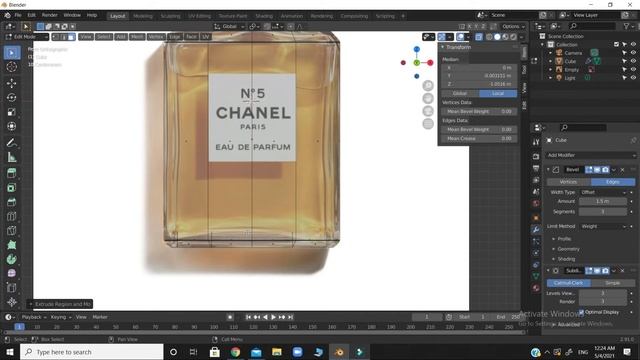Select the Measure tool
Image resolution: width=640 pixels, height=360 pixels.
click(x=12, y=157)
